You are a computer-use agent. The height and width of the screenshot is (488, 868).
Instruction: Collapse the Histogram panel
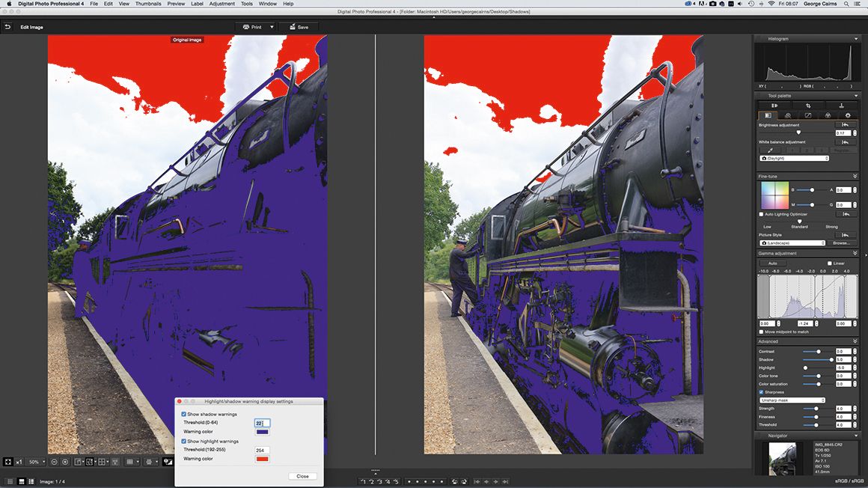click(x=856, y=38)
